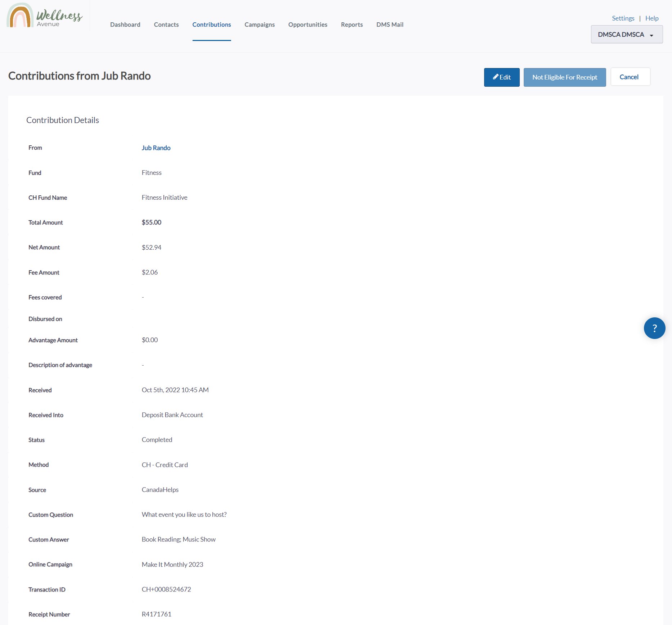The height and width of the screenshot is (625, 672).
Task: Go to the Contacts tab
Action: click(166, 24)
